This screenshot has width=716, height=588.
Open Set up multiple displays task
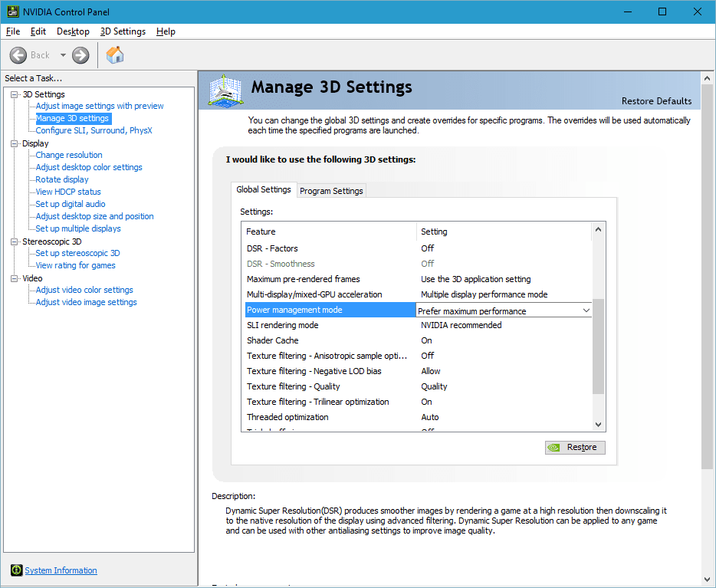pos(78,228)
